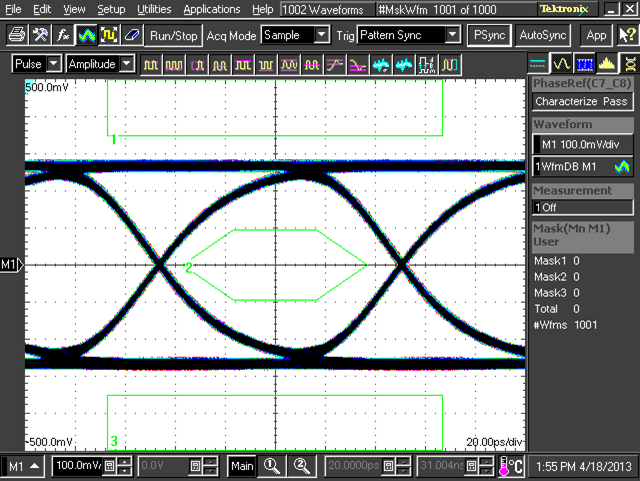Open the Utilities menu
This screenshot has width=640, height=481.
point(154,8)
